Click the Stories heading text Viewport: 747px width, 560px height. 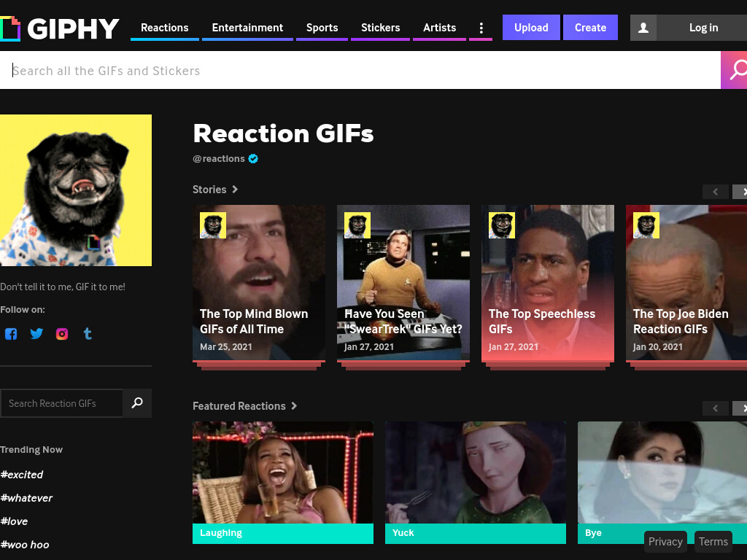click(x=209, y=189)
